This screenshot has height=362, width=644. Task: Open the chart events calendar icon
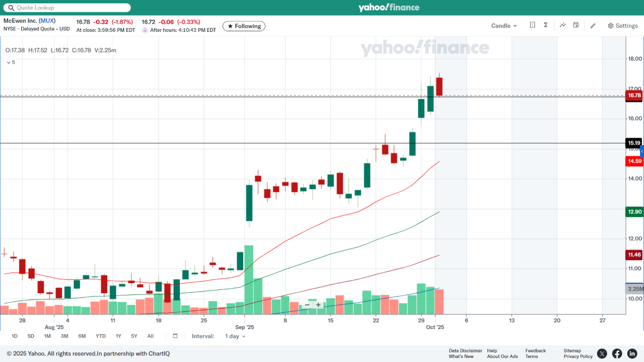click(x=576, y=25)
